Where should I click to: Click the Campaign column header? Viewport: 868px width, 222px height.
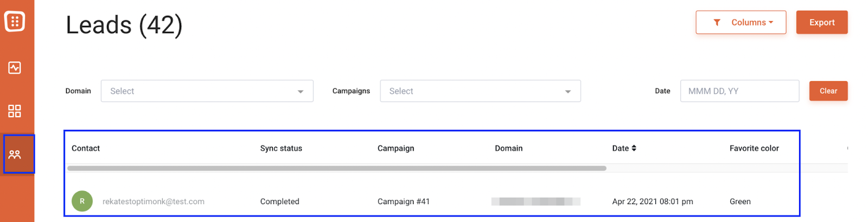(395, 148)
